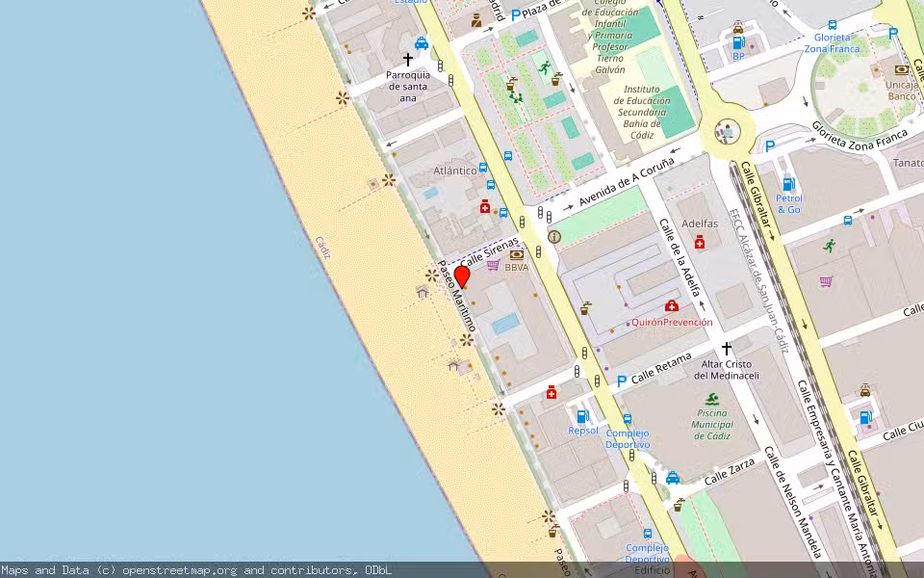Click the parking icon below the roundabout monument

[769, 145]
